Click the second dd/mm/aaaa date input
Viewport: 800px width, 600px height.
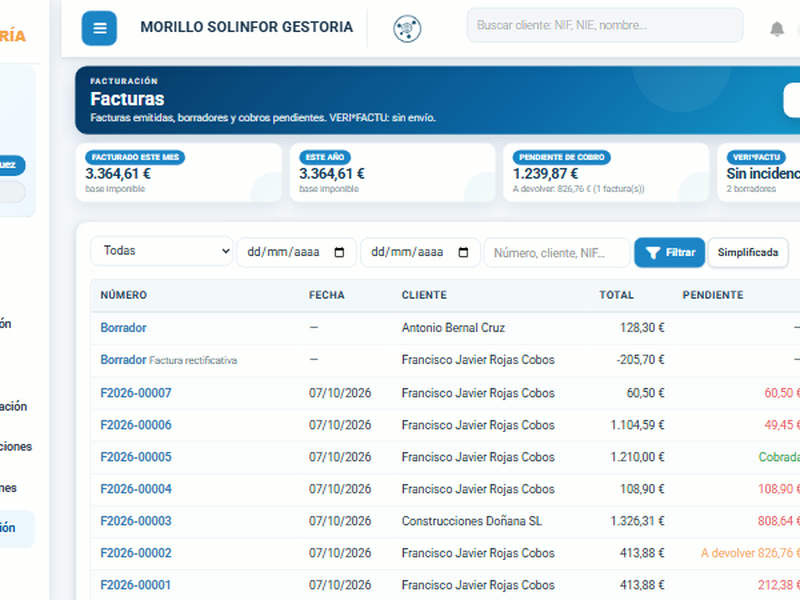[x=420, y=252]
